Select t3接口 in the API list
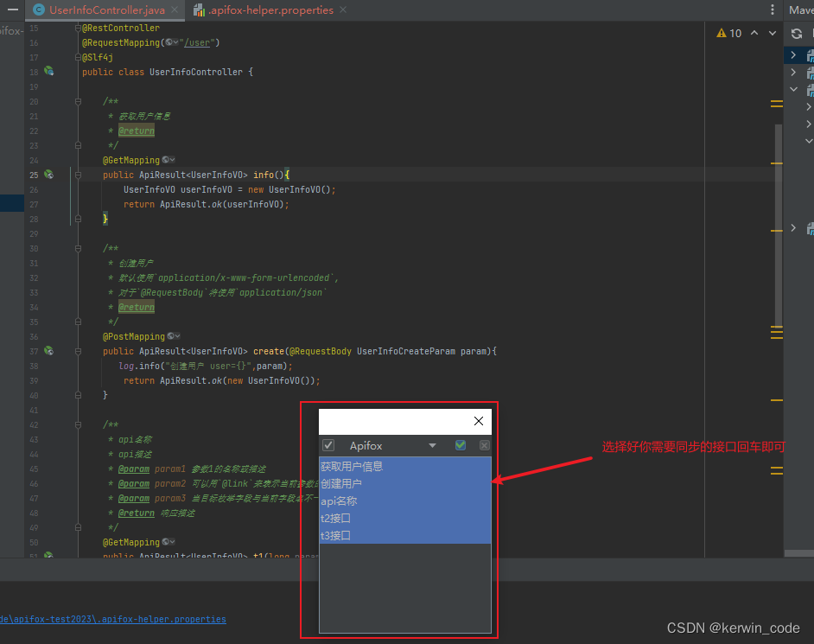Screen dimensions: 814x644 pyautogui.click(x=405, y=535)
